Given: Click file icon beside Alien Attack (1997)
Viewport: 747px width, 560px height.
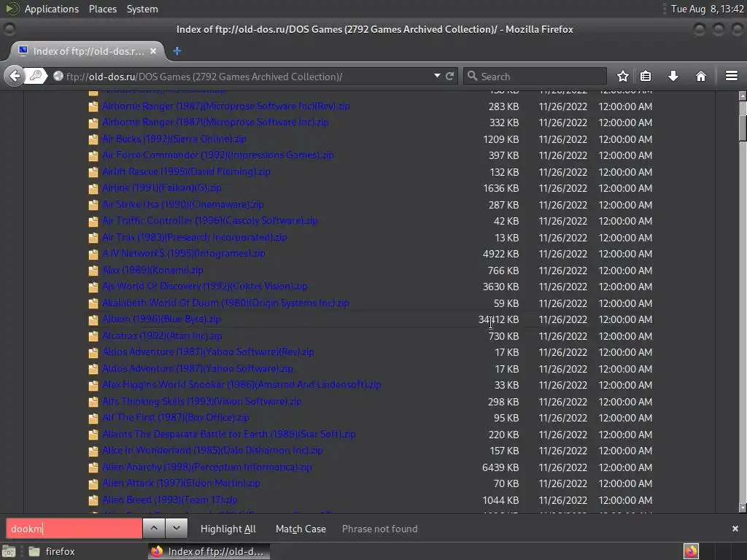Looking at the screenshot, I should (93, 484).
